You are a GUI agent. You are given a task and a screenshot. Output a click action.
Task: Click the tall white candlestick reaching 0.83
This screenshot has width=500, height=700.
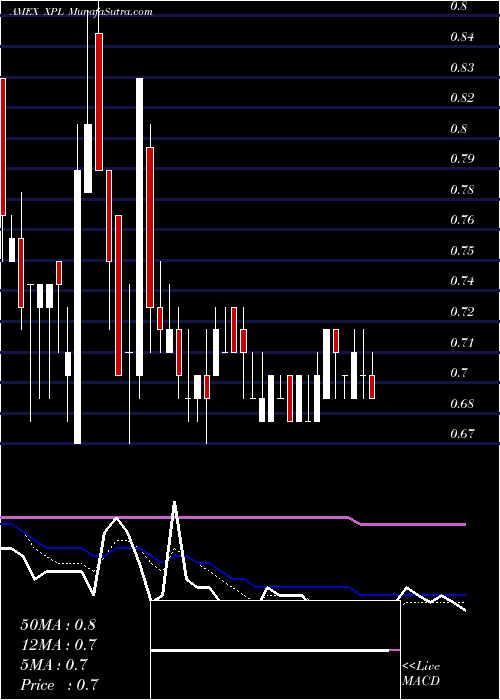click(x=140, y=227)
